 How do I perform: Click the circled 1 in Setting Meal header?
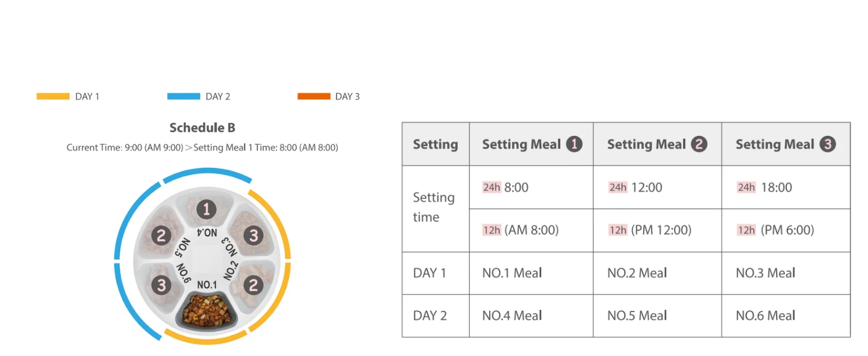[x=574, y=144]
